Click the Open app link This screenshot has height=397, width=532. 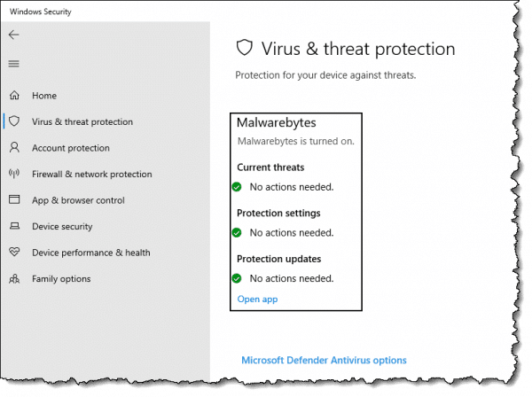(257, 300)
